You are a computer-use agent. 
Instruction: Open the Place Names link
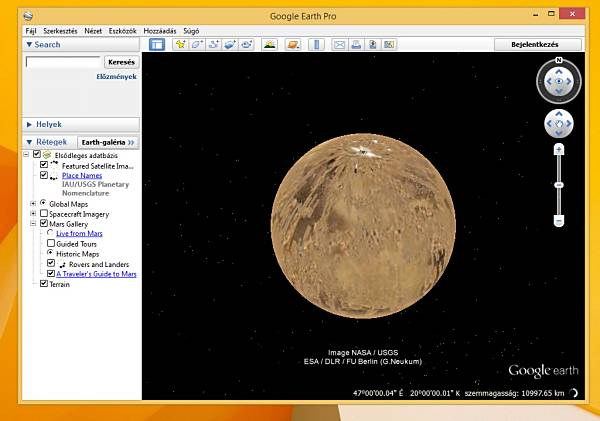82,175
